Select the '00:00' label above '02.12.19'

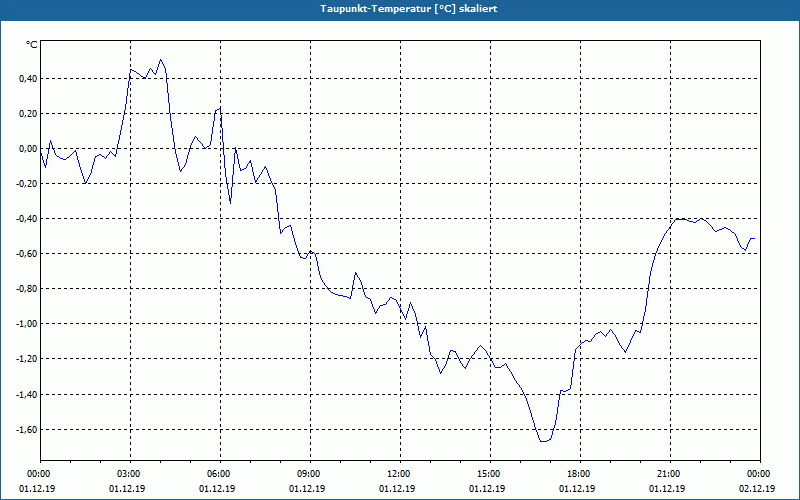(760, 474)
